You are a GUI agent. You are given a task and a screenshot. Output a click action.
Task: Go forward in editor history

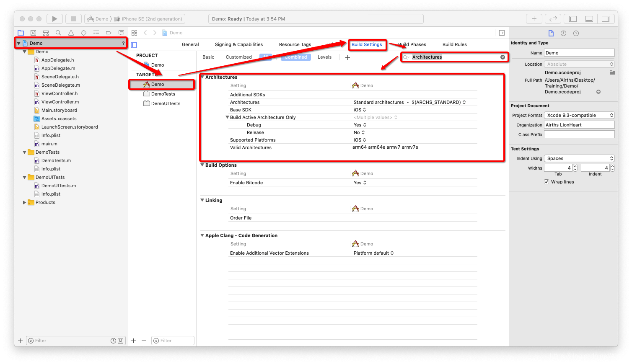coord(155,33)
